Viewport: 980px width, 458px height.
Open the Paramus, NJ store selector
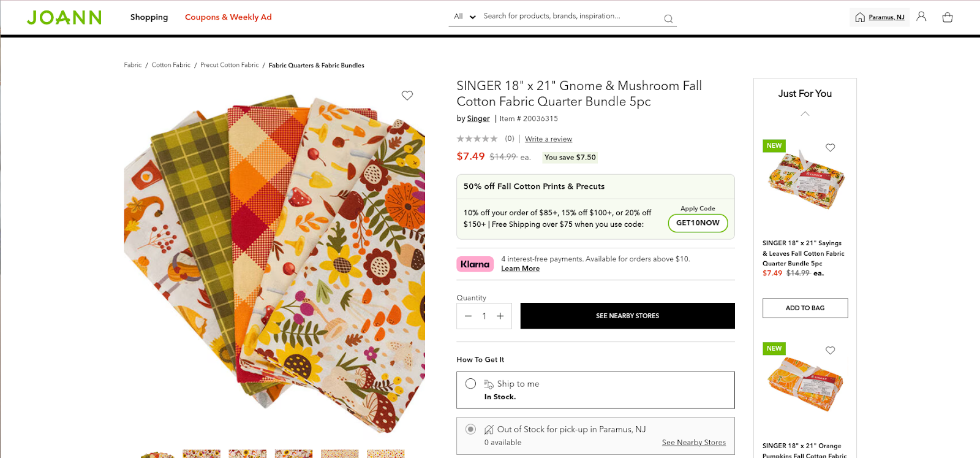880,17
